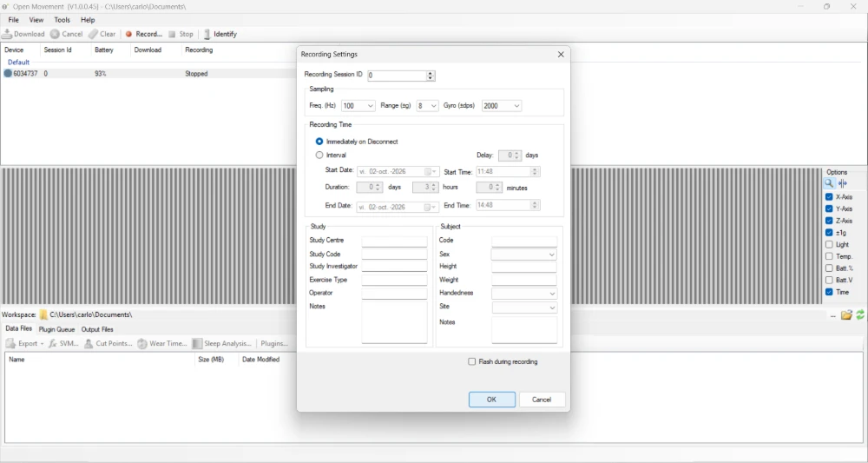Click Recording Session ID spinner
Screen dimensions: 868x463
point(431,76)
